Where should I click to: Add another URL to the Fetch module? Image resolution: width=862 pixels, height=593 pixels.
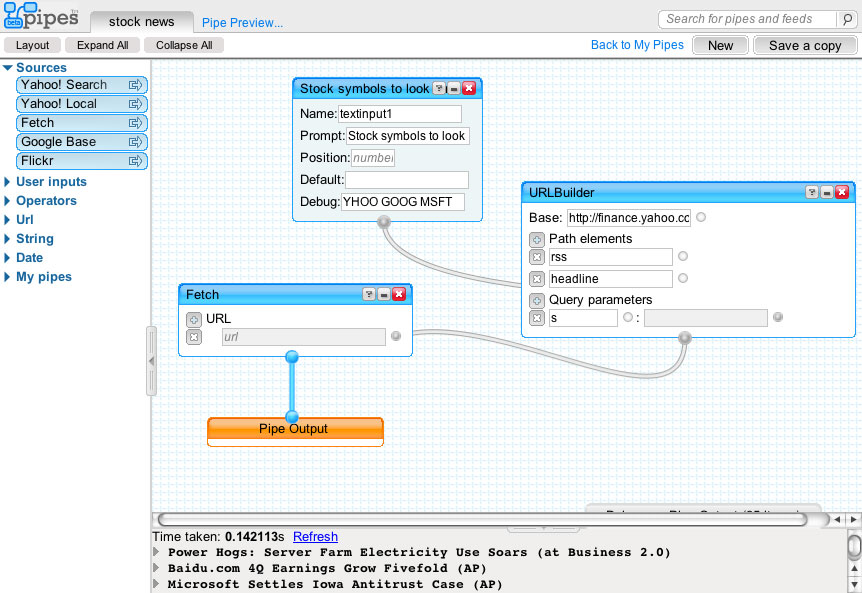194,319
